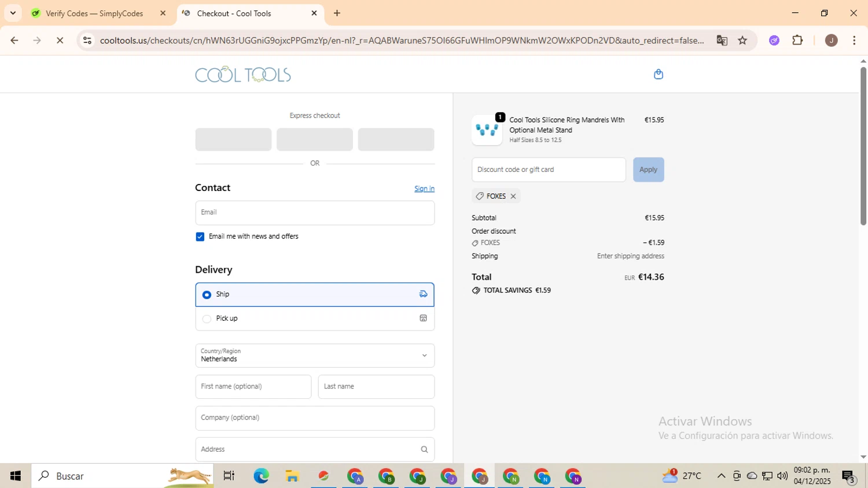Stop loading the page

[x=60, y=41]
